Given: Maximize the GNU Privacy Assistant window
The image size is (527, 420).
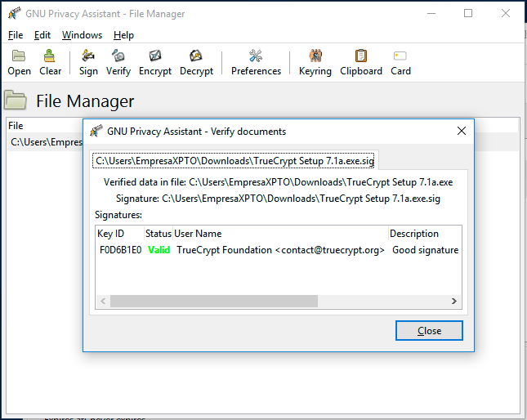Looking at the screenshot, I should click(x=468, y=13).
